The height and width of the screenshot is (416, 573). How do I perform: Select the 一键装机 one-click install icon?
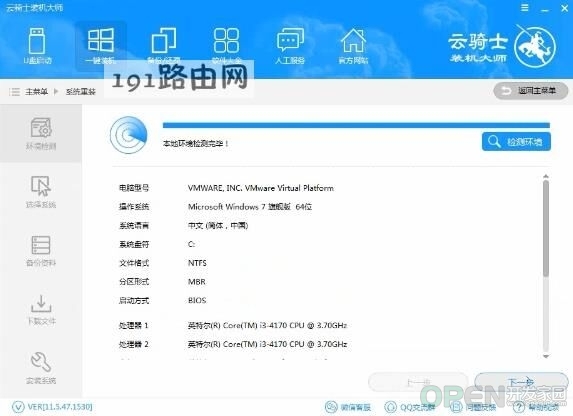tap(100, 46)
